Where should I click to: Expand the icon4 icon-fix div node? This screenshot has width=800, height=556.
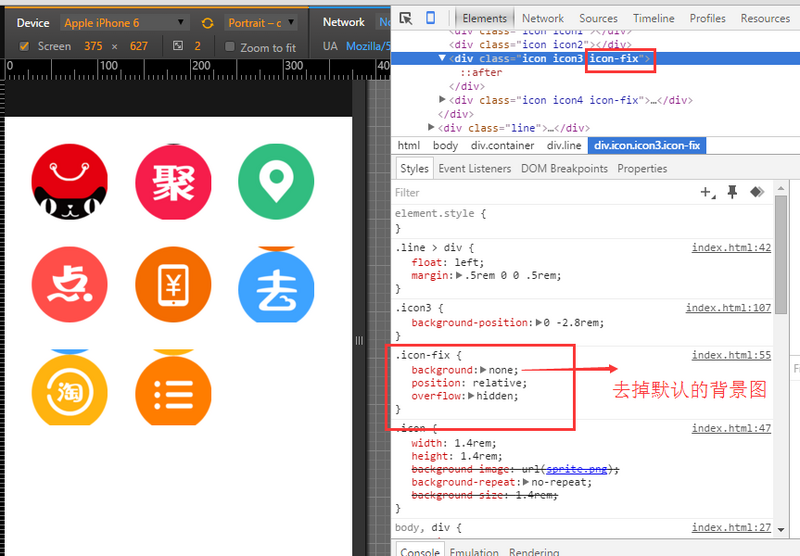click(443, 100)
